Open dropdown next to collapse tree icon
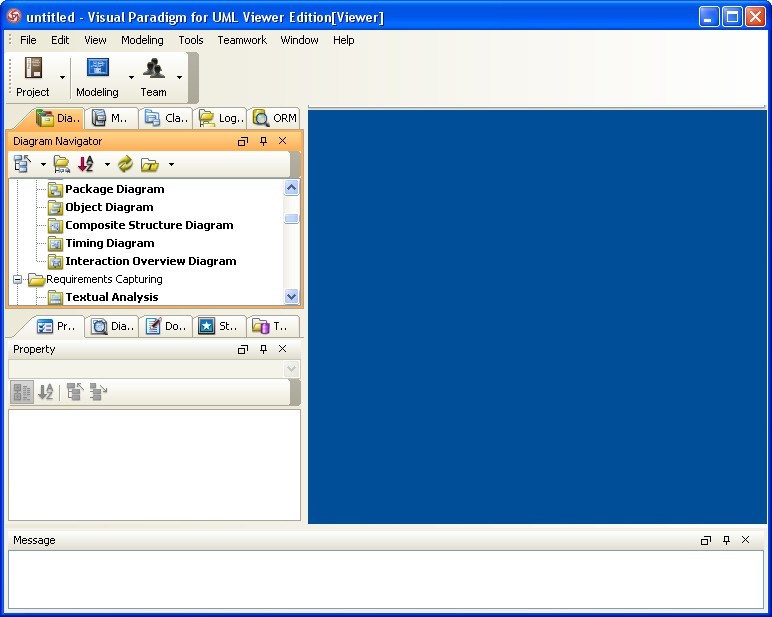 point(43,164)
